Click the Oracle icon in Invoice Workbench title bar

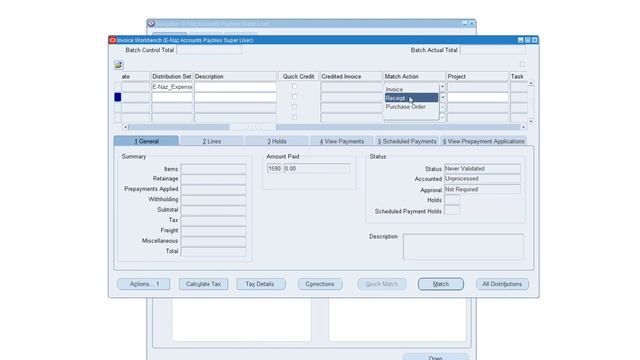tap(113, 40)
